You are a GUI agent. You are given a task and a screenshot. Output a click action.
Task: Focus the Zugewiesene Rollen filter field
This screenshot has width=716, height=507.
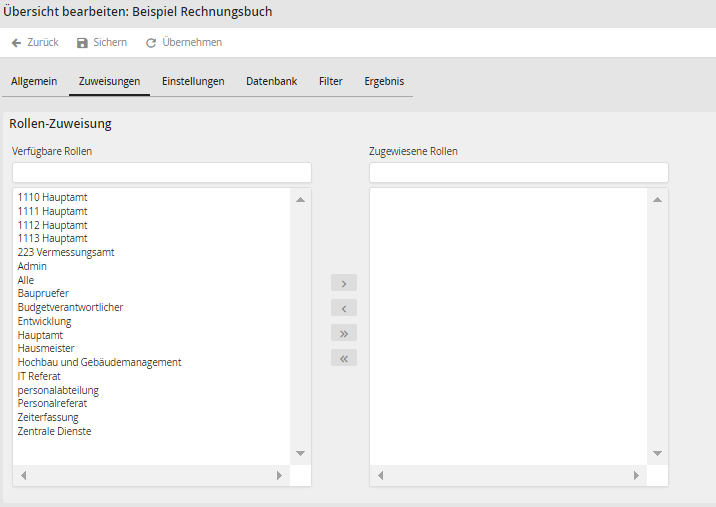(x=518, y=173)
